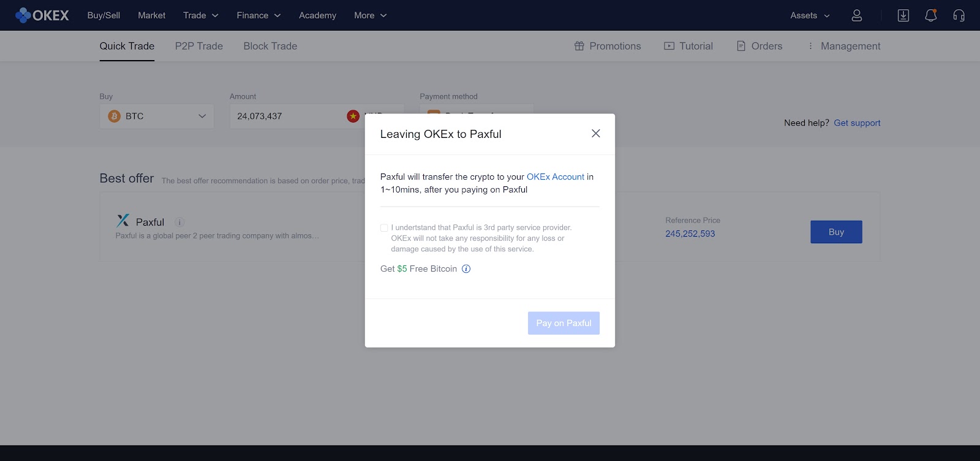Image resolution: width=980 pixels, height=461 pixels.
Task: Open the notifications bell
Action: tap(931, 15)
